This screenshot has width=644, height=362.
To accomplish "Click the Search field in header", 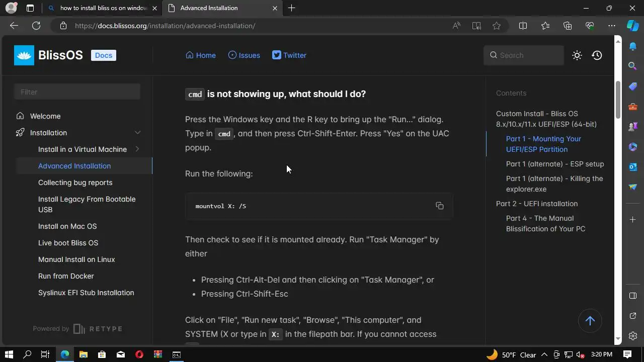I will click(524, 55).
